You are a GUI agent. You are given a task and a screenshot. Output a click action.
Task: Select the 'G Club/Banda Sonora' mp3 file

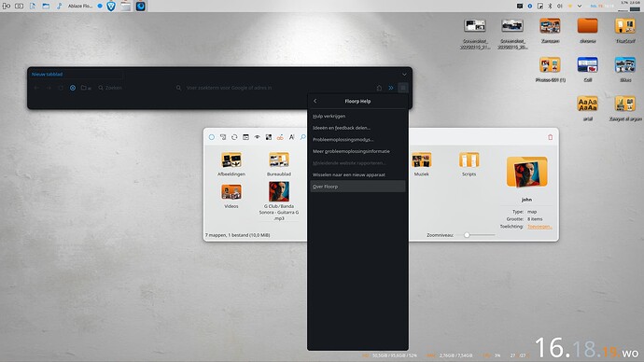coord(279,202)
